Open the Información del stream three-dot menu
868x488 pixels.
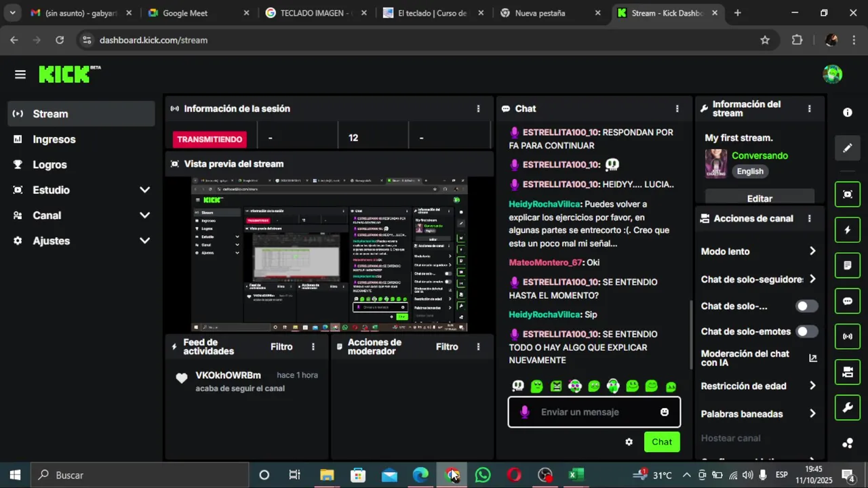coord(809,108)
